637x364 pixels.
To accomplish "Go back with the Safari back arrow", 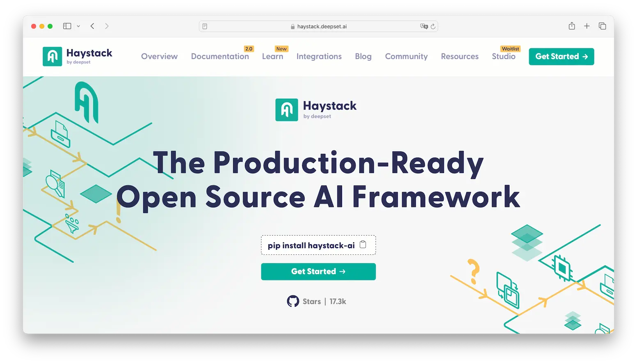I will coord(92,26).
